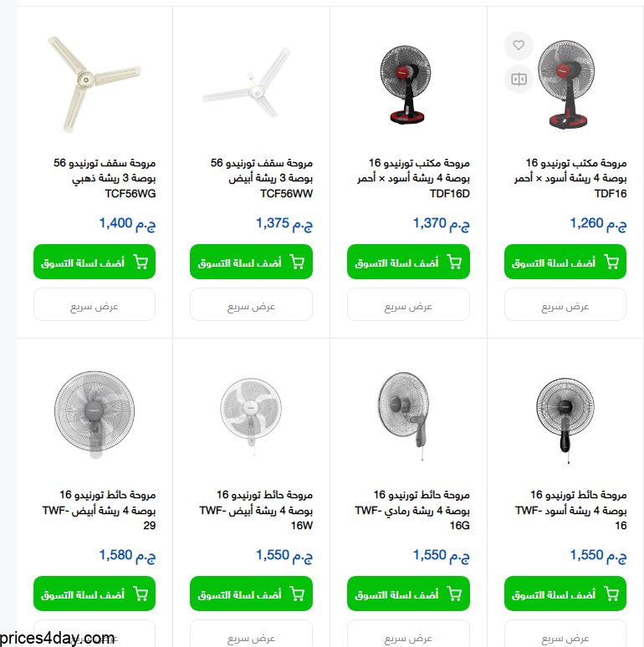Screen dimensions: 644x647
Task: Open quick view for gold TCF56WG fan
Action: 95,304
